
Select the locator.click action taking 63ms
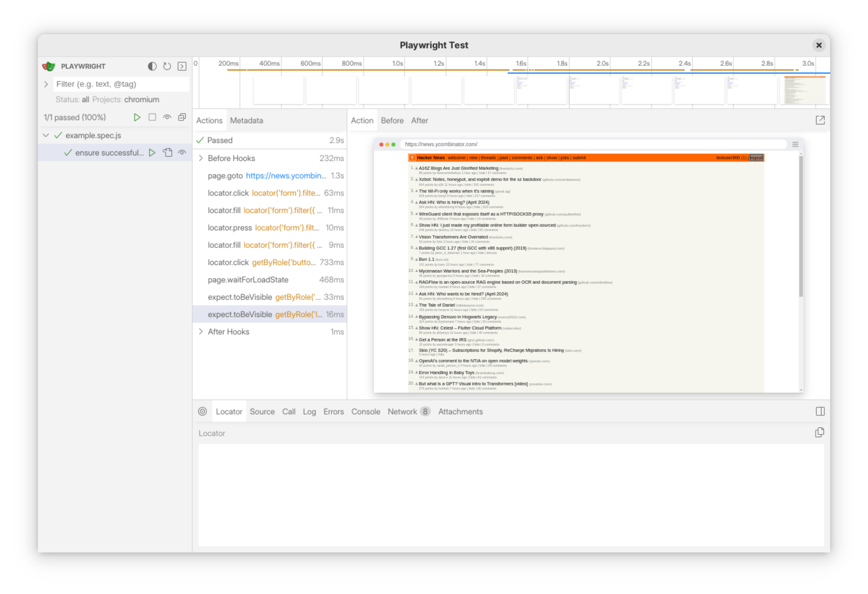pos(270,193)
